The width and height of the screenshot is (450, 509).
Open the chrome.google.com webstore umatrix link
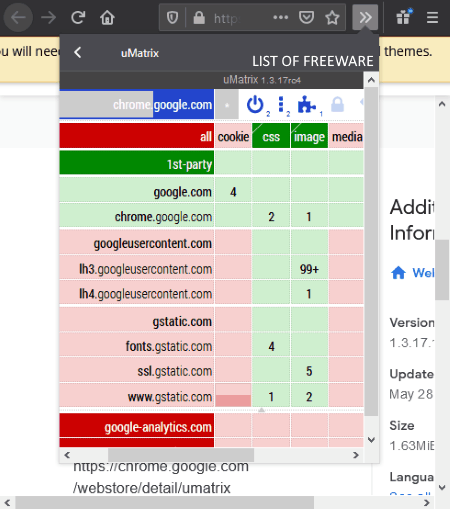click(161, 477)
